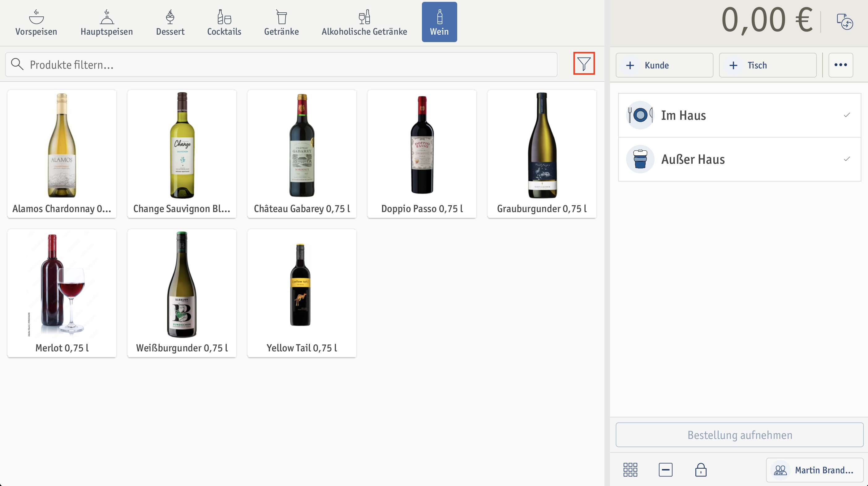Switch to Hauptspeisen category
This screenshot has width=868, height=486.
[106, 22]
